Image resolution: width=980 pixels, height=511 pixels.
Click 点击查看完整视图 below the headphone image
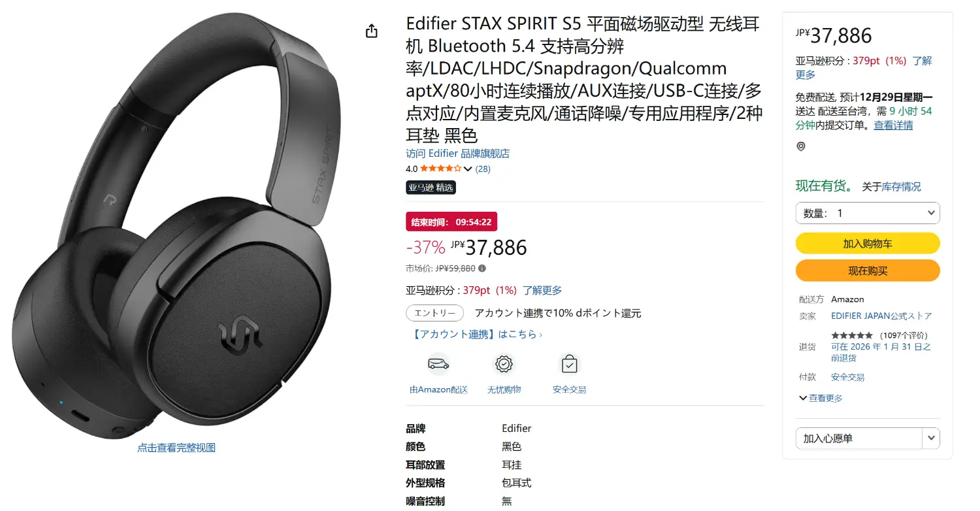coord(176,448)
